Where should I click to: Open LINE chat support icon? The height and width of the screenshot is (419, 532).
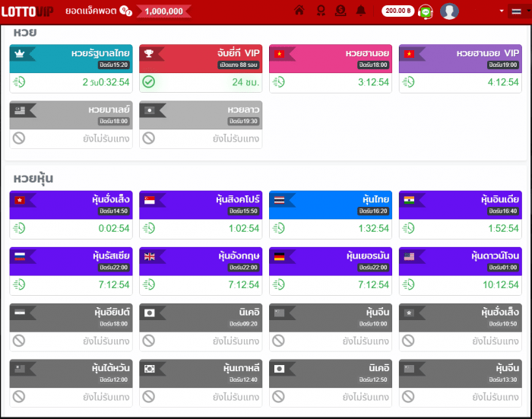[x=426, y=12]
